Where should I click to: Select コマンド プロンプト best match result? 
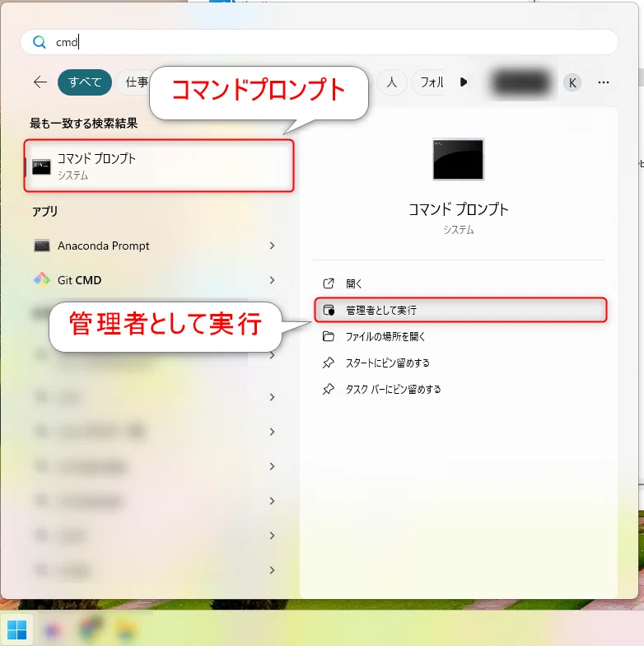(159, 166)
